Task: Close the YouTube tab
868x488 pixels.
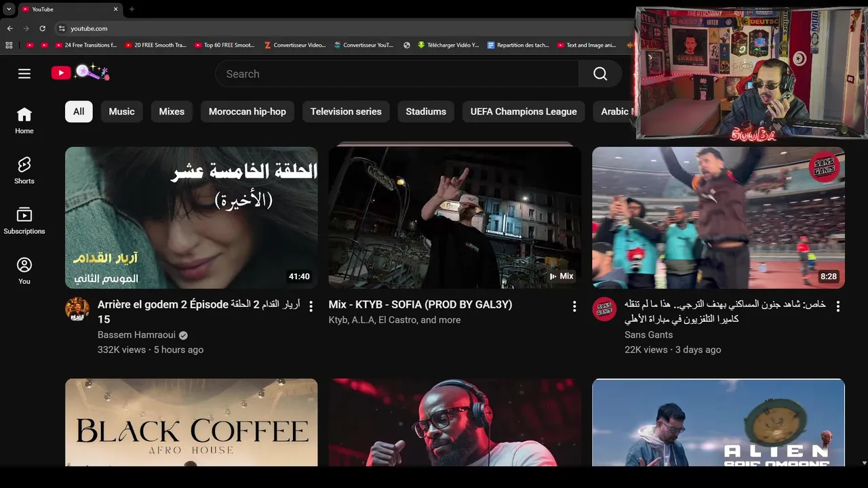Action: tap(115, 9)
